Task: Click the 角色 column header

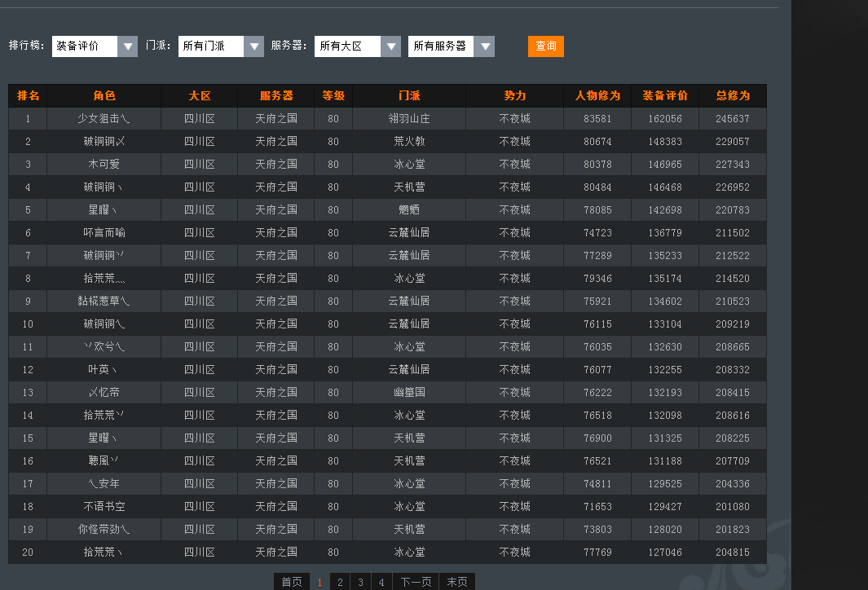Action: point(104,95)
